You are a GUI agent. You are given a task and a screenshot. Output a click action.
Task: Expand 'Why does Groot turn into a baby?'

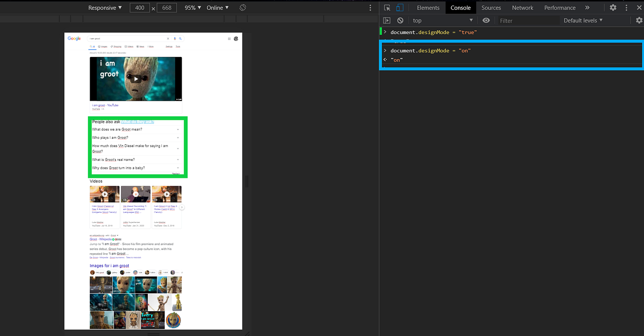136,168
